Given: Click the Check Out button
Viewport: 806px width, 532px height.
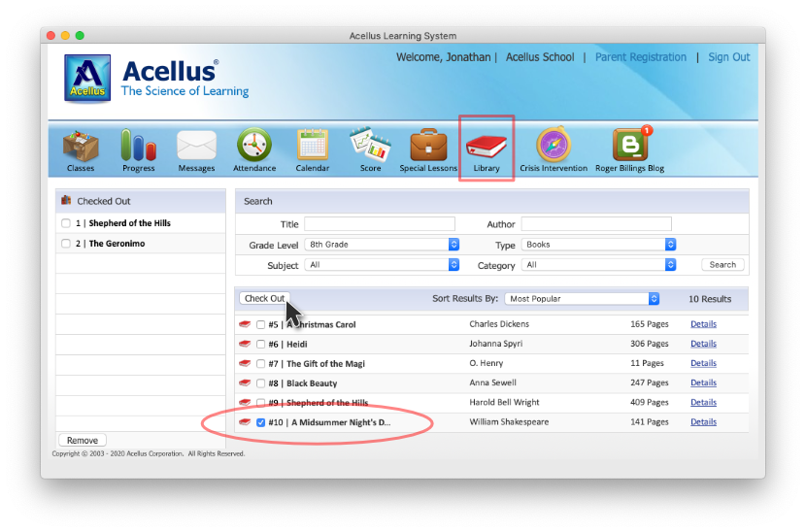Looking at the screenshot, I should 264,299.
